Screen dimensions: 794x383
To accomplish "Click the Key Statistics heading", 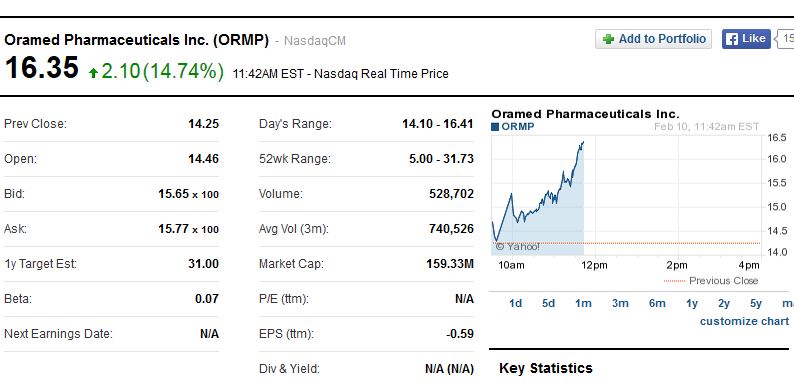I will 546,368.
